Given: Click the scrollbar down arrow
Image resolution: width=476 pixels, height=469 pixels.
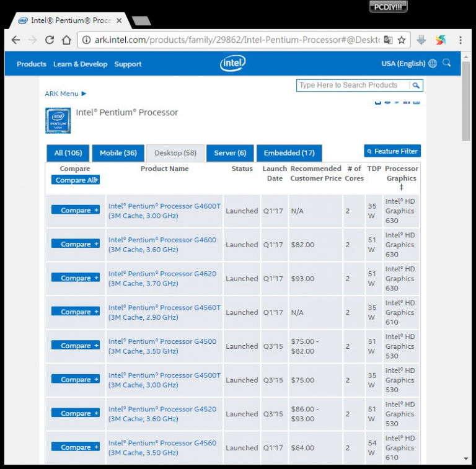Looking at the screenshot, I should click(466, 458).
